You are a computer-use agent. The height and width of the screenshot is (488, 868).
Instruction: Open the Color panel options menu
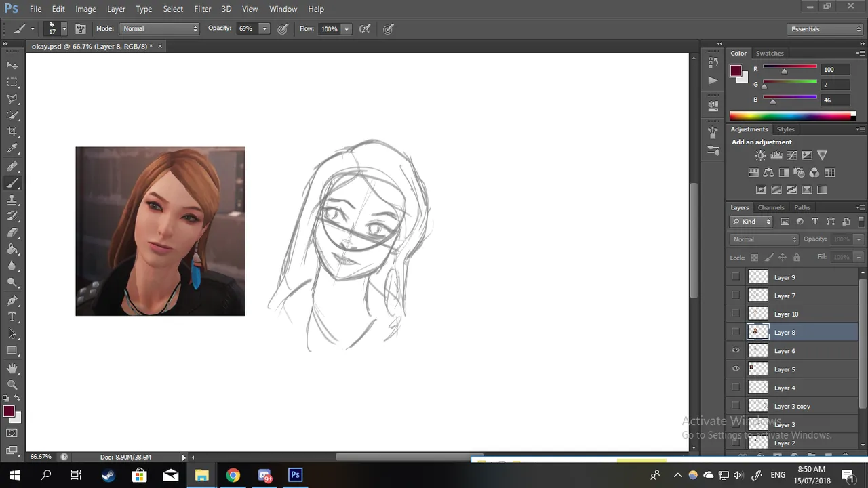[x=859, y=53]
